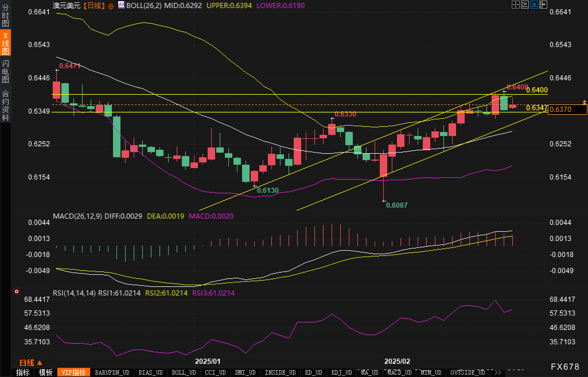The width and height of the screenshot is (588, 377).
Task: Toggle the VIP指标 button
Action: (73, 372)
